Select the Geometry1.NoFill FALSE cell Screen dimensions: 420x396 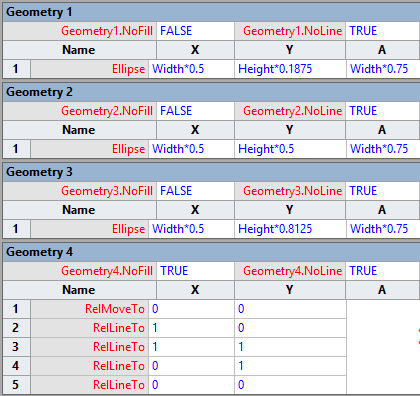point(195,31)
